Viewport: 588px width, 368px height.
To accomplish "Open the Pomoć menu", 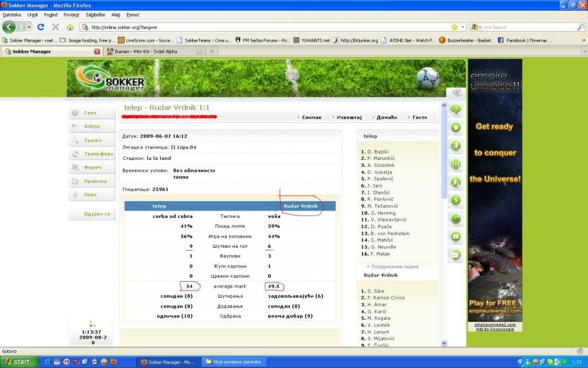I will point(133,14).
